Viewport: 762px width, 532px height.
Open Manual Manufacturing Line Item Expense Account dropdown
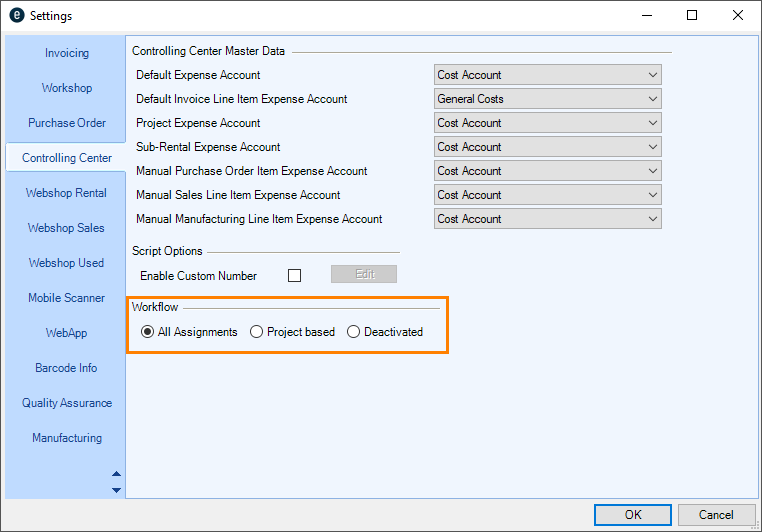(548, 219)
